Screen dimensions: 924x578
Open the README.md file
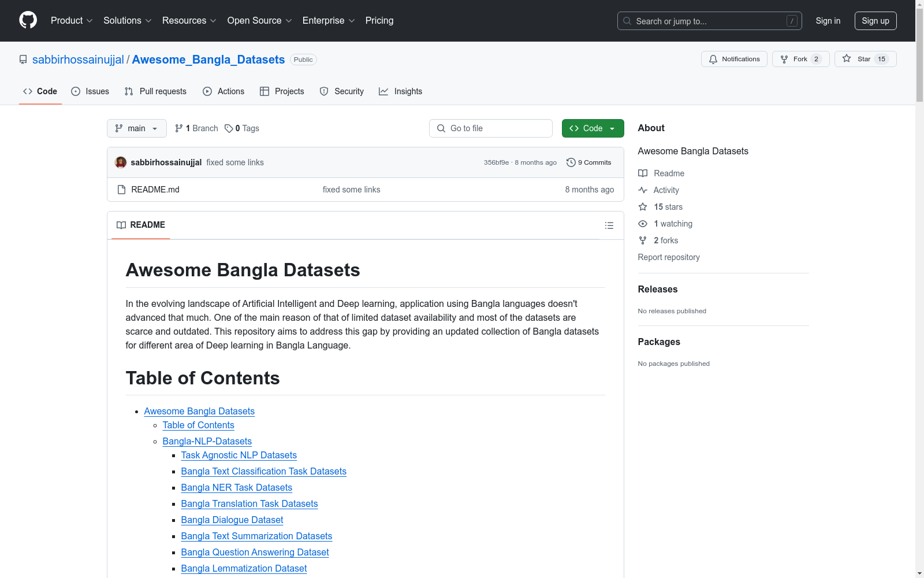click(155, 190)
